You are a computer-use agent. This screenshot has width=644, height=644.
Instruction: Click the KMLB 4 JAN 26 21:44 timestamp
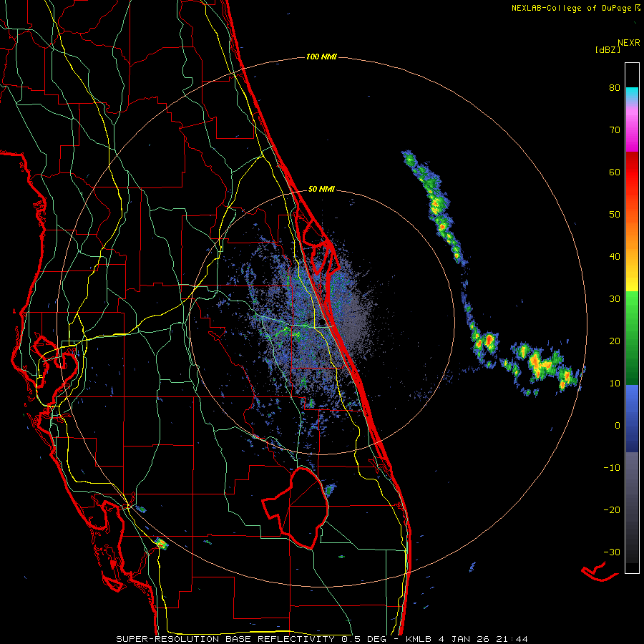(467, 639)
